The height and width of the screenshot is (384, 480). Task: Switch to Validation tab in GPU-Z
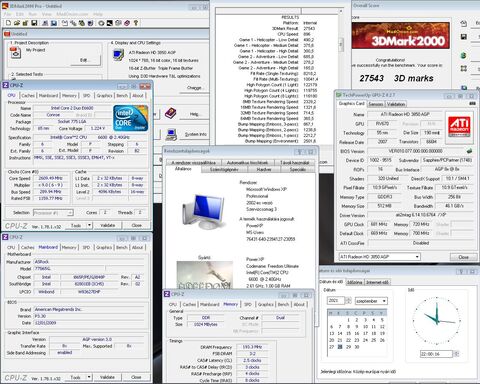click(396, 104)
